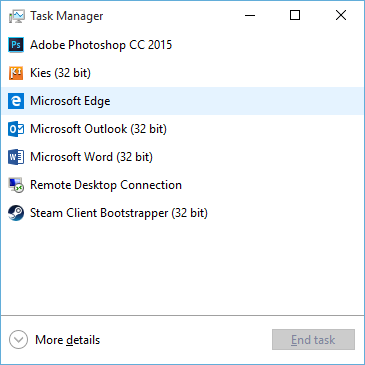Select Microsoft Word (32 bit) entry name
Image resolution: width=365 pixels, height=365 pixels.
pos(91,157)
